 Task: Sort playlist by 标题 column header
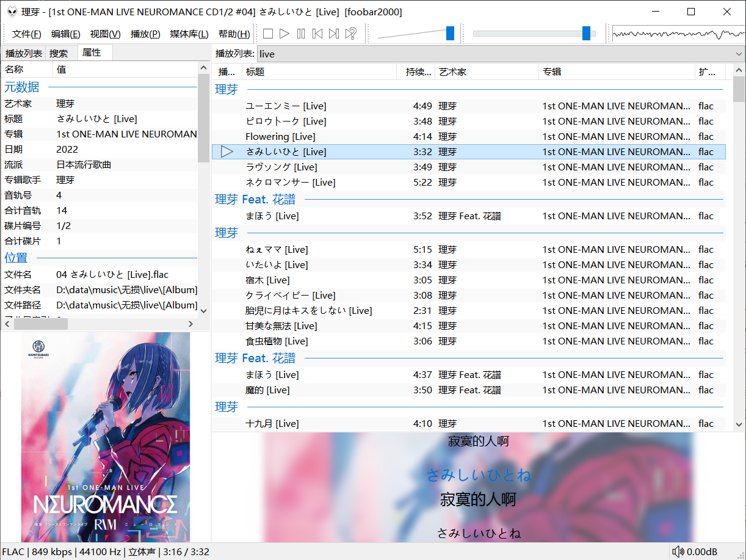[317, 72]
